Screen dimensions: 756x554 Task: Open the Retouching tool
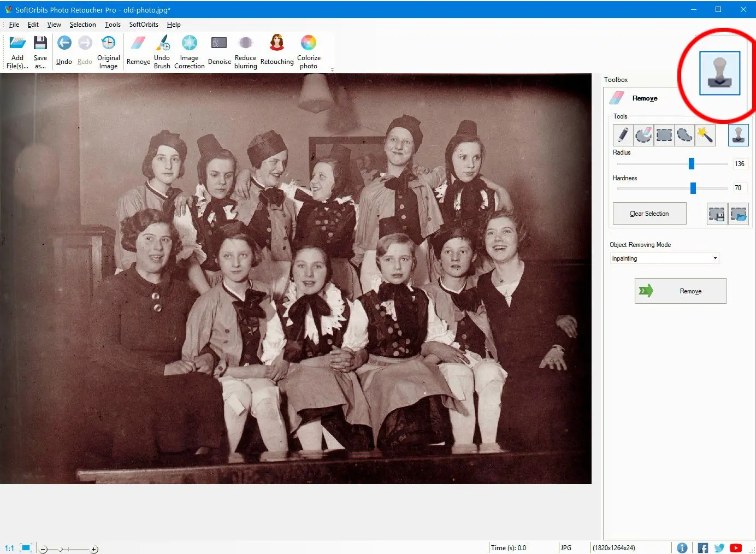(277, 52)
